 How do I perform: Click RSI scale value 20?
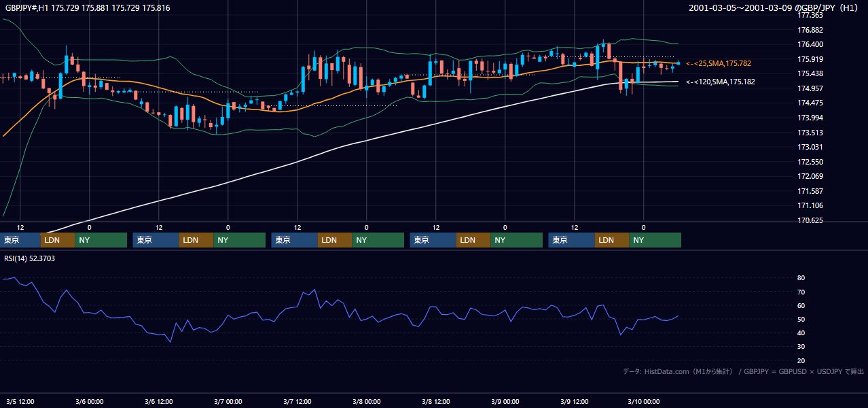(x=801, y=360)
